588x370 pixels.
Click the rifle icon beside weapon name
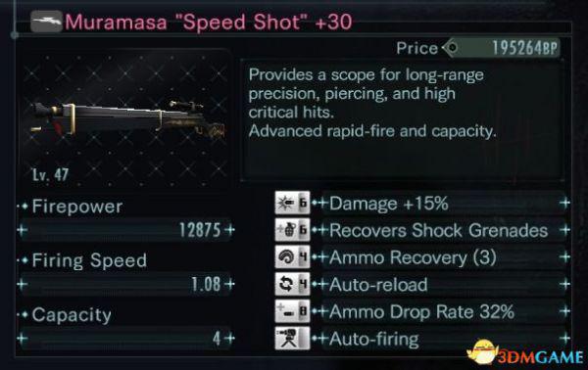coord(46,22)
